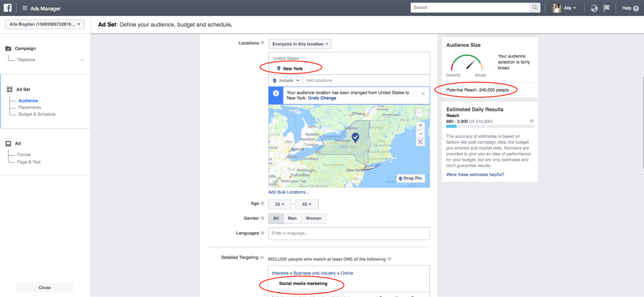Screen dimensions: 644x297
Task: Click the Help menu label
Action: click(x=627, y=8)
